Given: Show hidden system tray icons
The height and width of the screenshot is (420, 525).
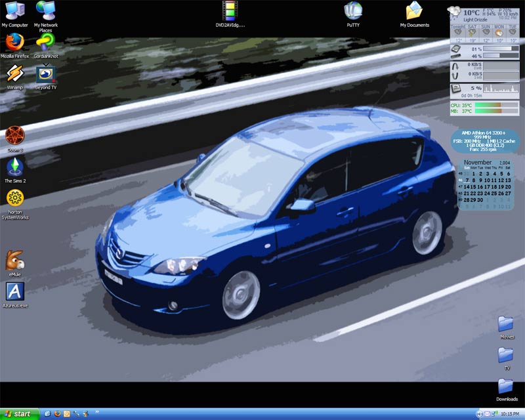Looking at the screenshot, I should pyautogui.click(x=478, y=414).
